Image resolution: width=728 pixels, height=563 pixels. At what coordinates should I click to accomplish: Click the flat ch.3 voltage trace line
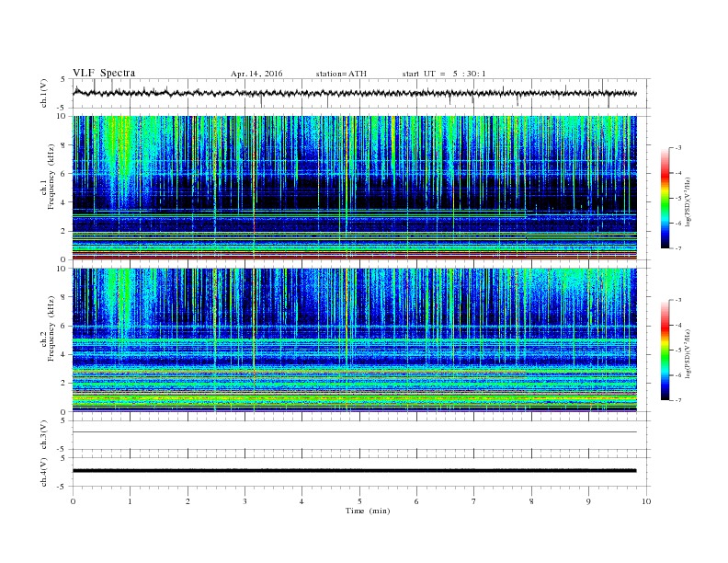pos(354,432)
